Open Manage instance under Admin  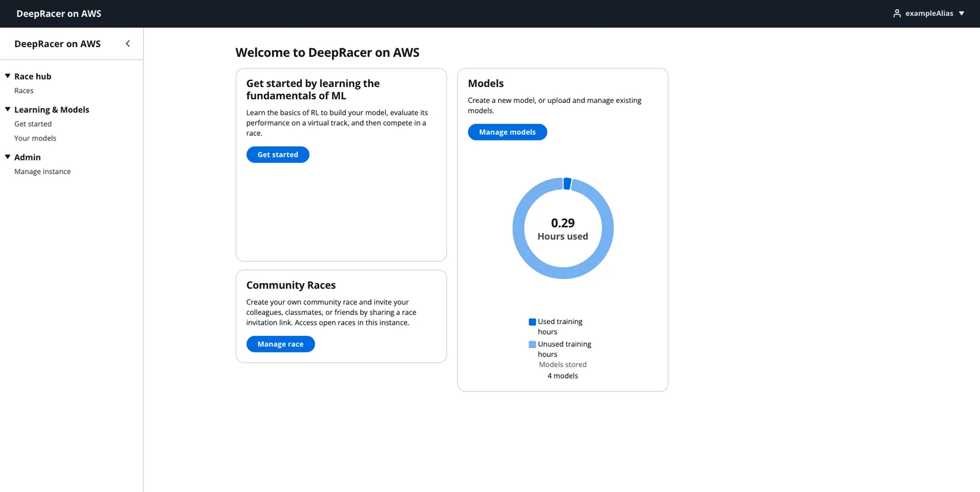[43, 172]
